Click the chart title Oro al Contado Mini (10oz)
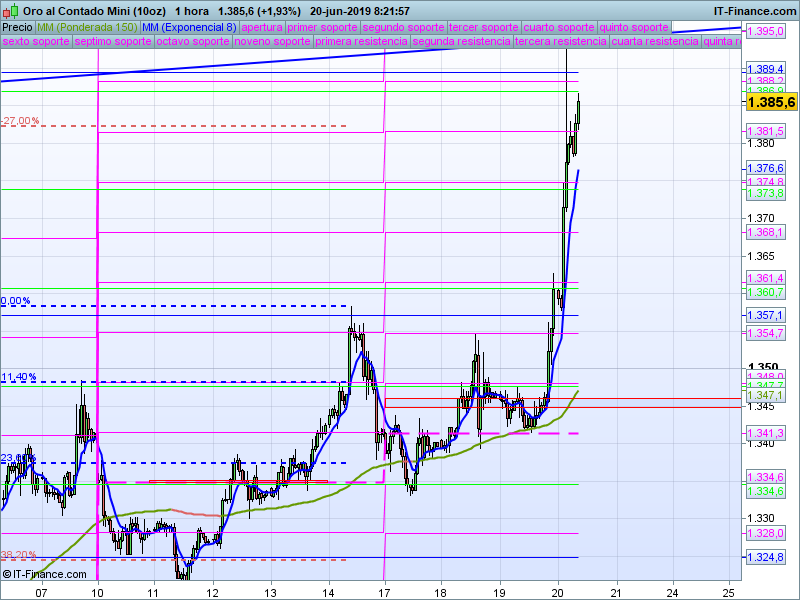The image size is (800, 600). pos(94,11)
